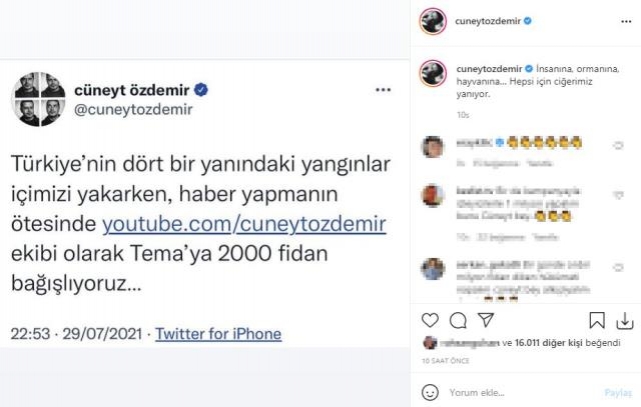The image size is (641, 407).
Task: Open Instagram post options three dots
Action: point(626,22)
